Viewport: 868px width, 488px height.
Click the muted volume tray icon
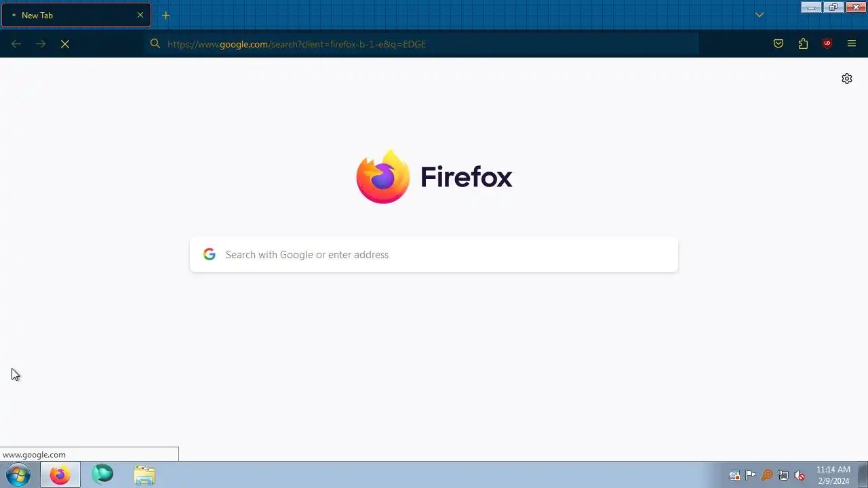pyautogui.click(x=800, y=475)
